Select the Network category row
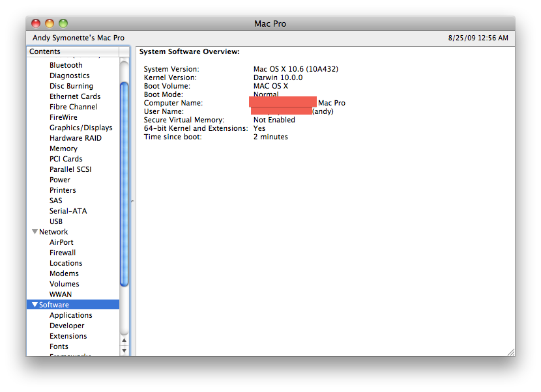 (73, 232)
